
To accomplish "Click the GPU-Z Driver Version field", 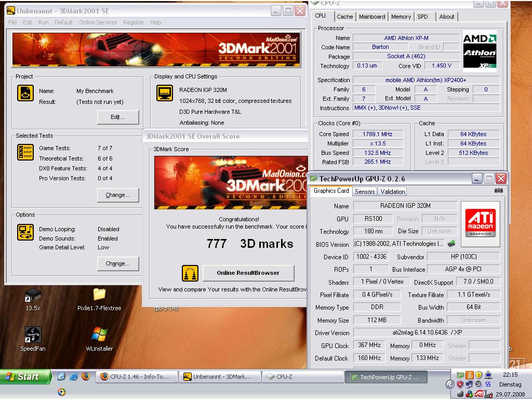I will [x=427, y=332].
